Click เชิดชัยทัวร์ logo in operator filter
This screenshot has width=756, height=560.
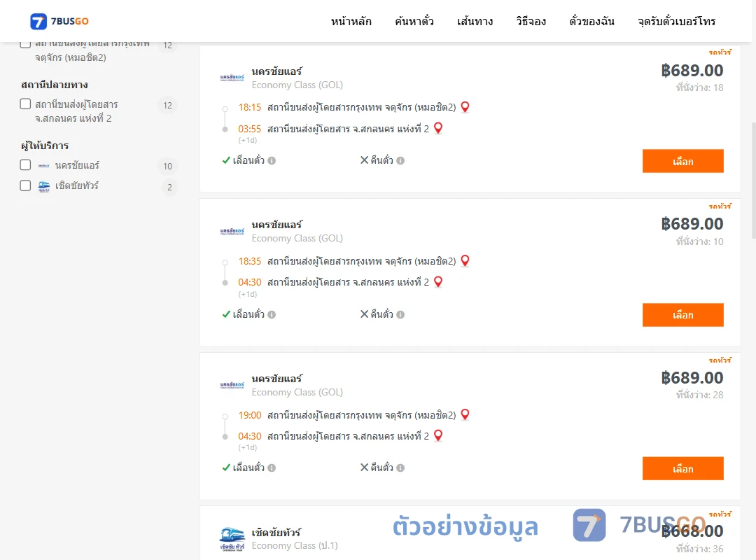(44, 187)
